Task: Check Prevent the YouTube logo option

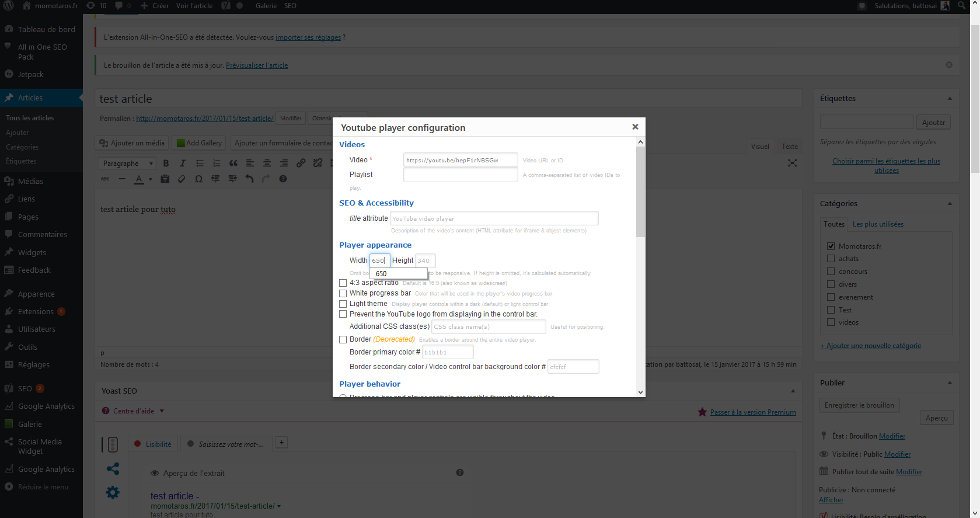Action: tap(343, 314)
